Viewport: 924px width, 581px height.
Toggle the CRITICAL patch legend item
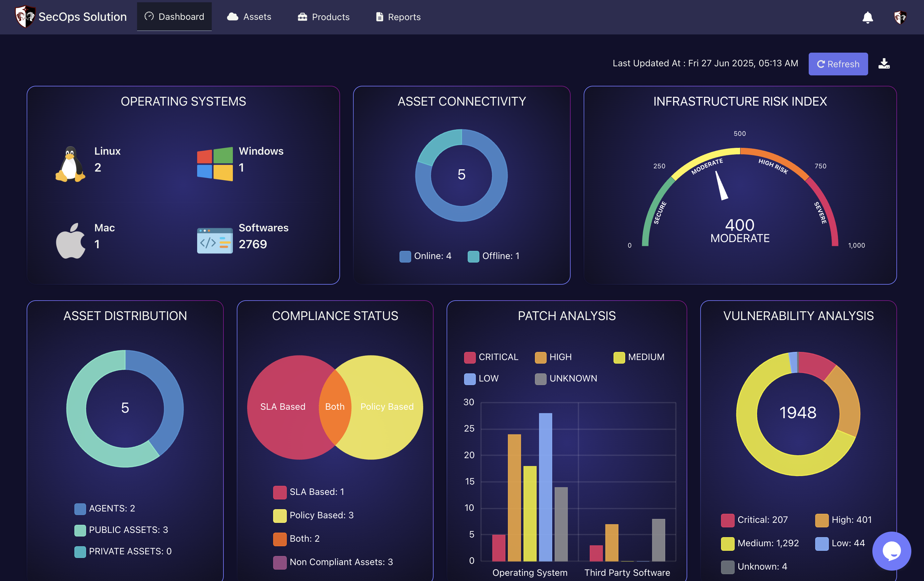click(x=491, y=357)
